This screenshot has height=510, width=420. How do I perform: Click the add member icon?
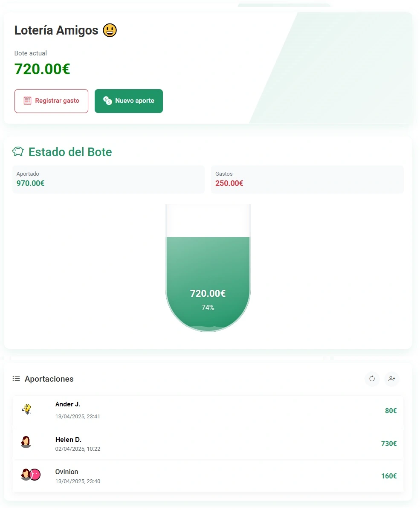392,379
